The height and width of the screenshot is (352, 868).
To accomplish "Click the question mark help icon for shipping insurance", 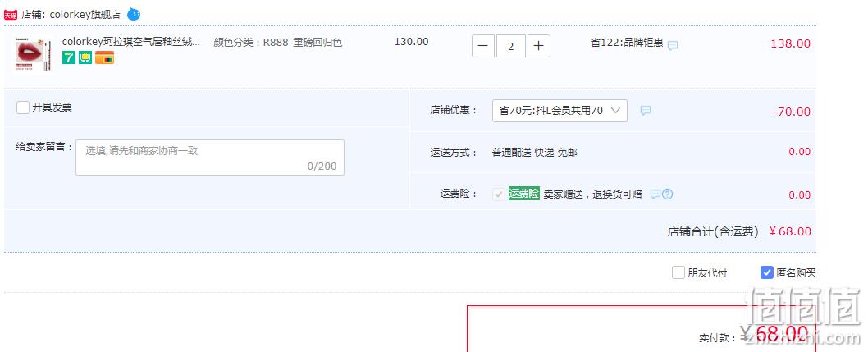I will tap(668, 194).
